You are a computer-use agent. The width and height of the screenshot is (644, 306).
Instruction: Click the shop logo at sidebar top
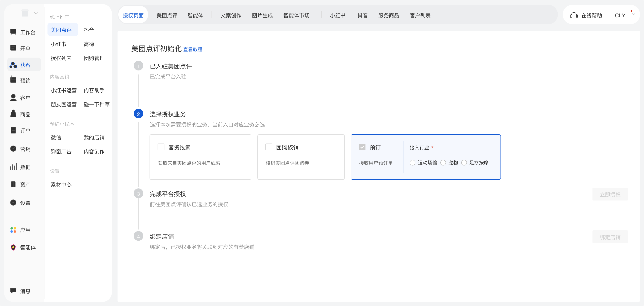point(25,13)
